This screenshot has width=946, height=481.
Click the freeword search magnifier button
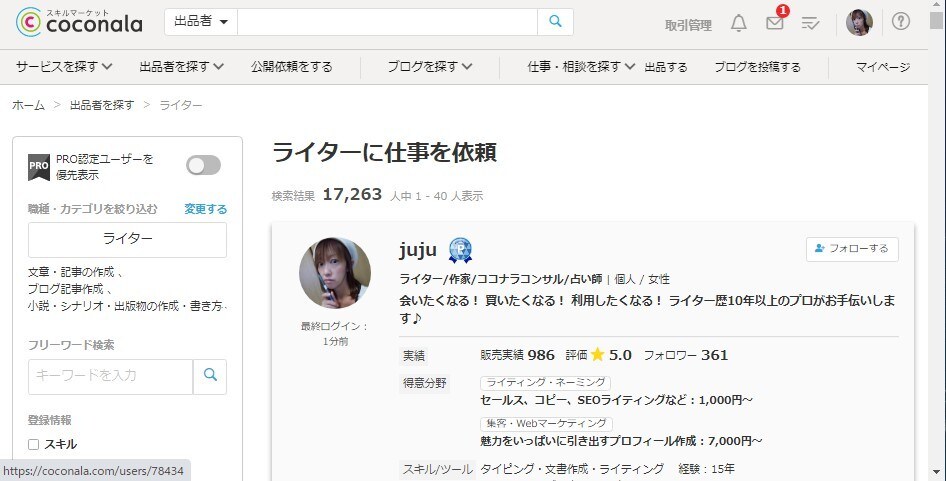(210, 377)
